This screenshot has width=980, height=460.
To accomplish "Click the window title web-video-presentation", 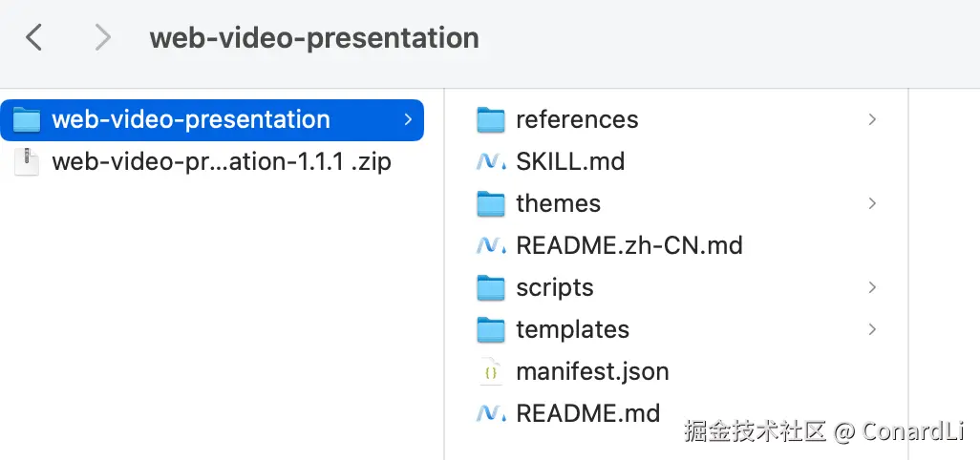I will tap(314, 37).
